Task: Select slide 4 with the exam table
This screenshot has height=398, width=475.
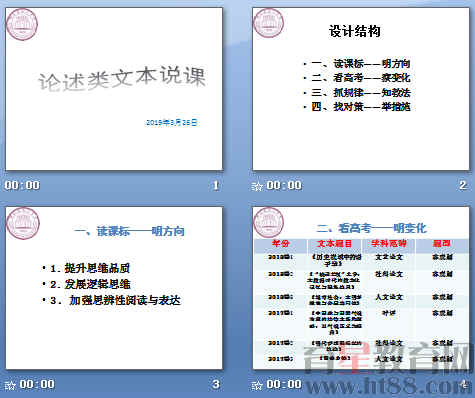Action: tap(361, 288)
